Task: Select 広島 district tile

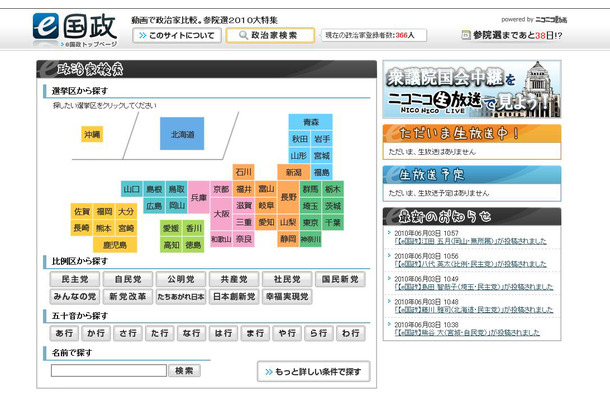Action: pyautogui.click(x=154, y=205)
